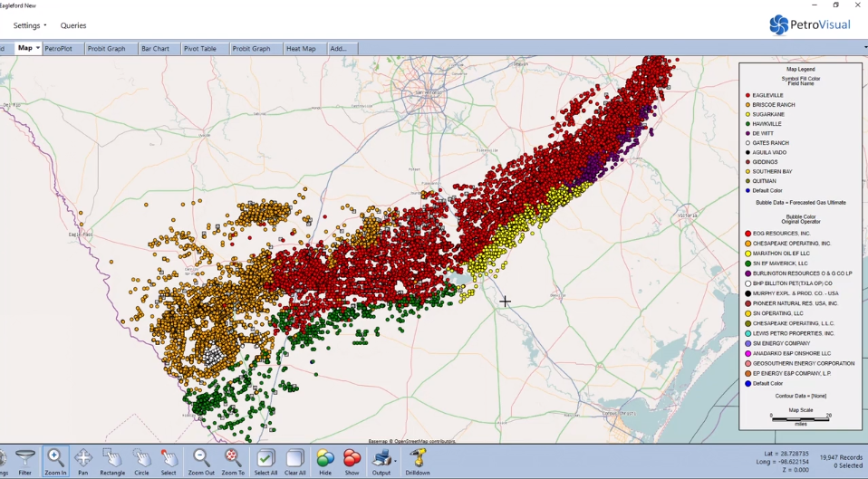The image size is (868, 479).
Task: Choose the Pan tool
Action: (x=83, y=460)
